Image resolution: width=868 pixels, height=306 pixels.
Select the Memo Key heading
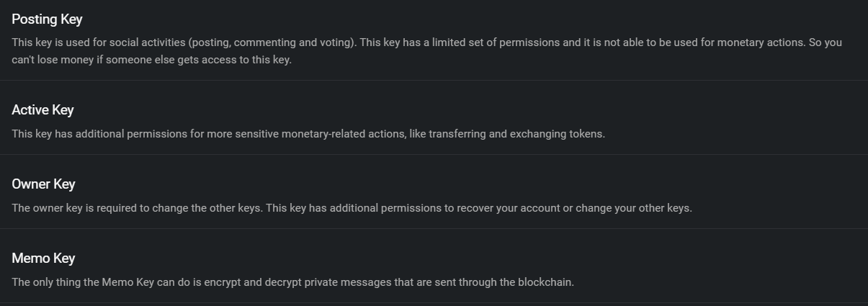tap(43, 258)
